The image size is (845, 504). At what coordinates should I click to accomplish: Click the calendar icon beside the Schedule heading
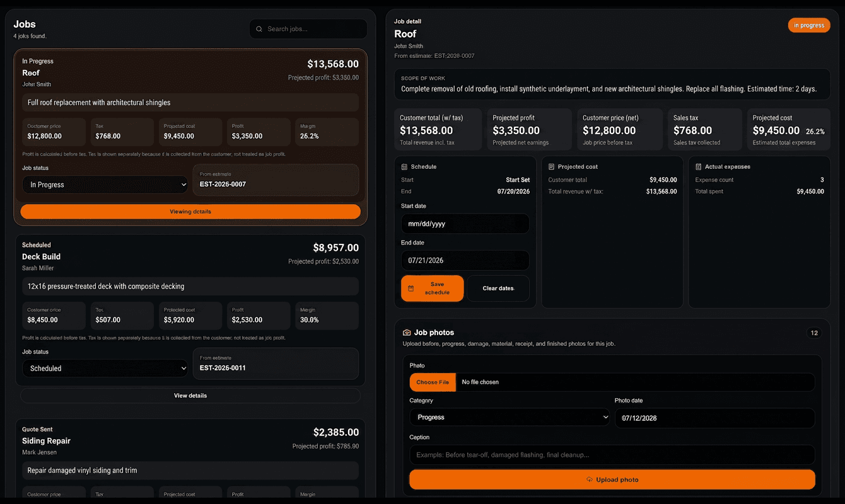(x=404, y=167)
